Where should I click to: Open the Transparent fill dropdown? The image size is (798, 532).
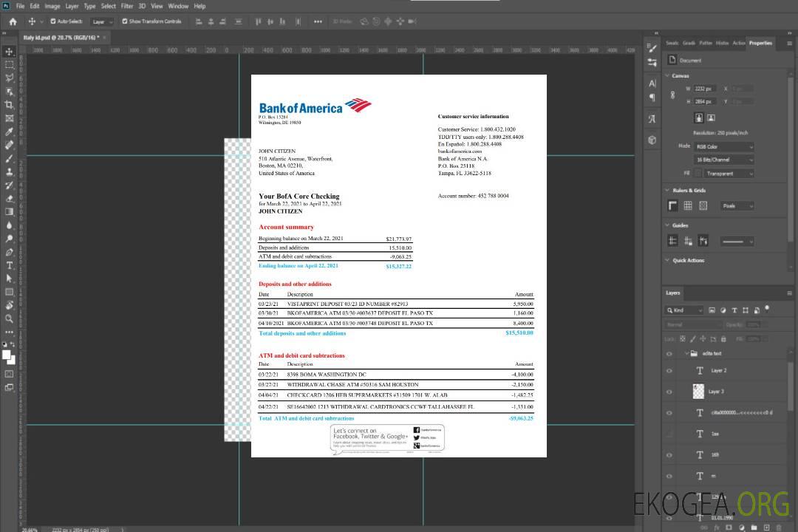point(729,174)
